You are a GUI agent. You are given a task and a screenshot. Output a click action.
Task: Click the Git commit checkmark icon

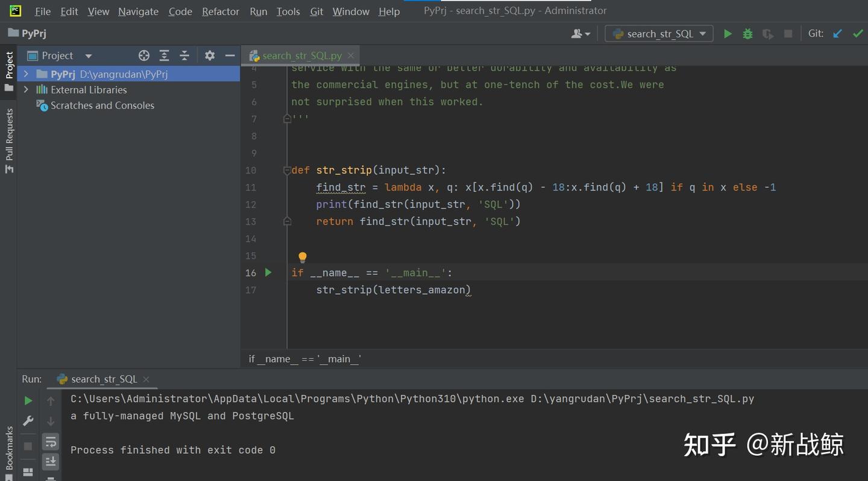pos(858,34)
